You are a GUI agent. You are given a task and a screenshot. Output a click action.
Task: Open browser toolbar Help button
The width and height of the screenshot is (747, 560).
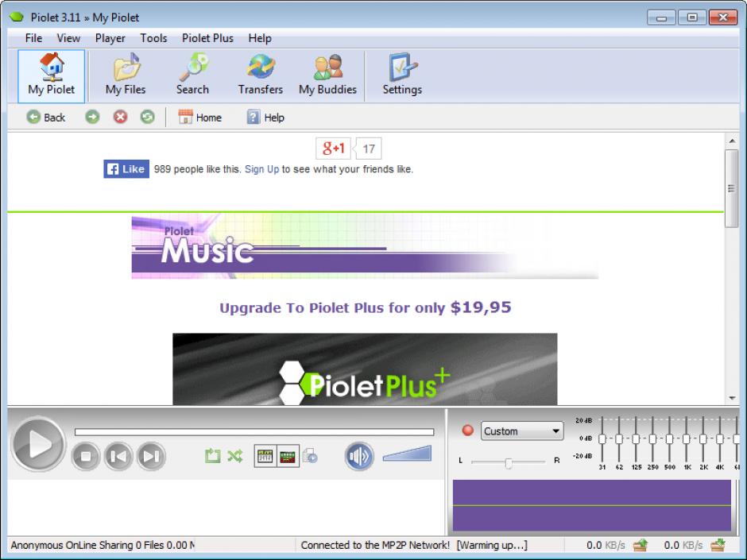[265, 117]
